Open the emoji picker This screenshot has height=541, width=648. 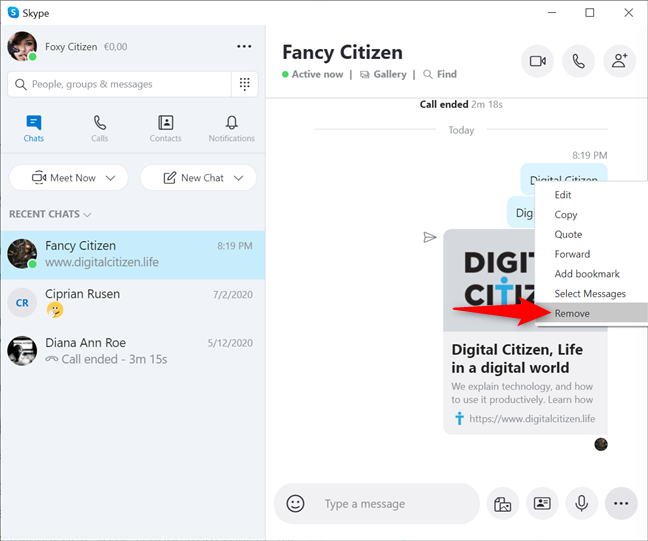(295, 503)
